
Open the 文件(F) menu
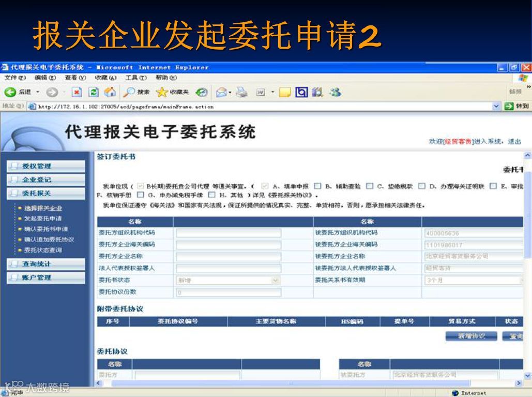(x=15, y=78)
